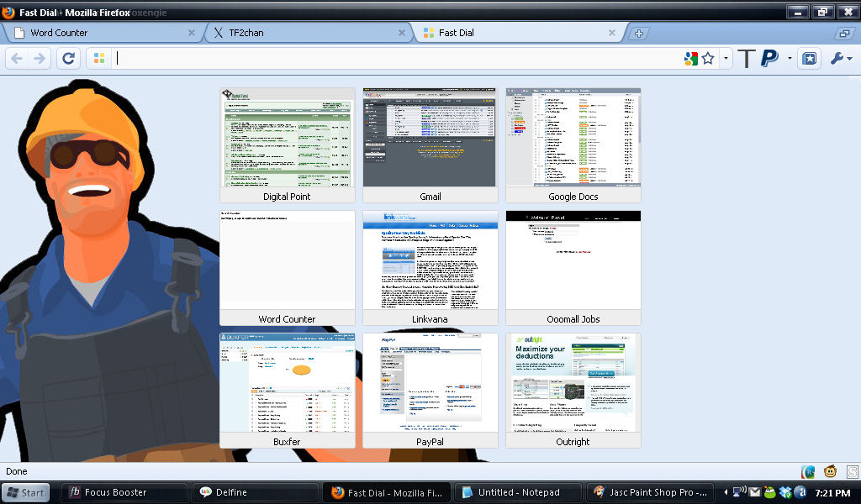This screenshot has width=861, height=504.
Task: Close the TF2chan tab
Action: pyautogui.click(x=402, y=33)
